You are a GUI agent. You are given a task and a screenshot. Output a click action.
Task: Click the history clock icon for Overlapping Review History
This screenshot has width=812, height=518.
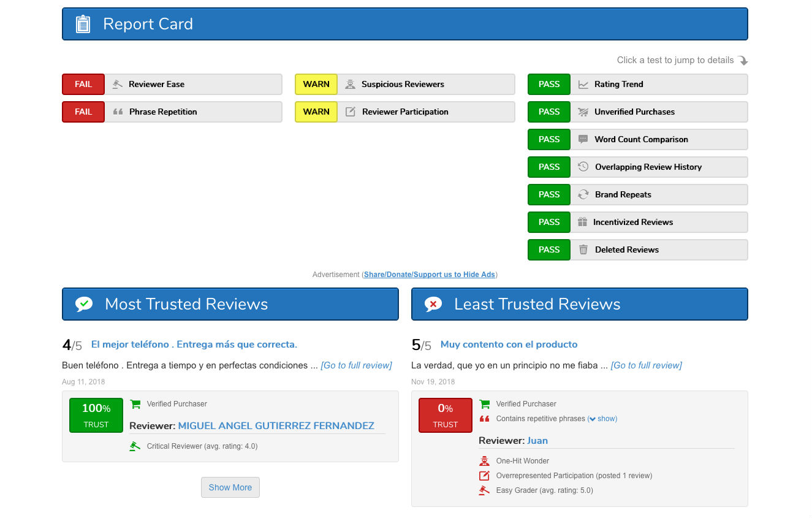[x=583, y=167]
